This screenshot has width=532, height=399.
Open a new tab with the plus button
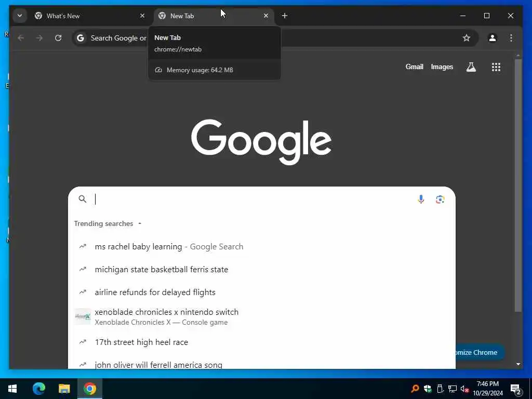coord(285,16)
